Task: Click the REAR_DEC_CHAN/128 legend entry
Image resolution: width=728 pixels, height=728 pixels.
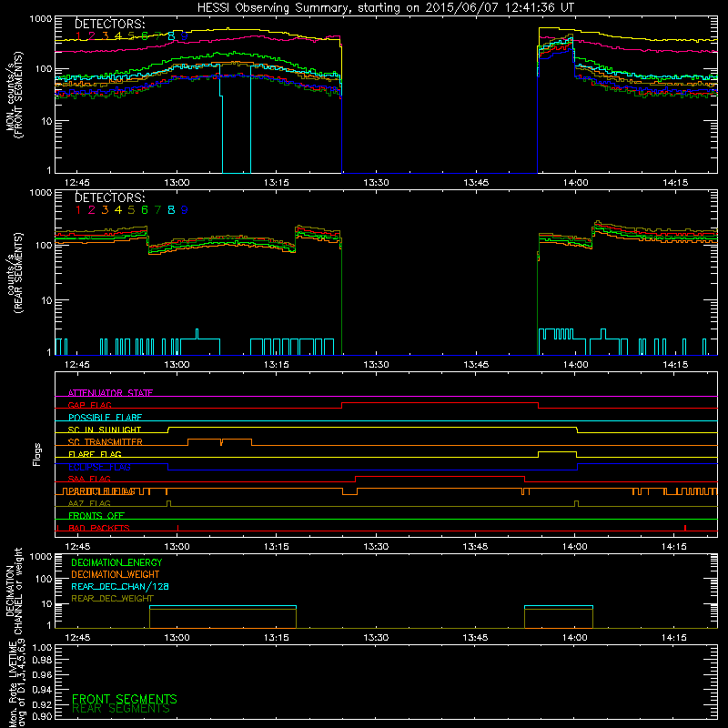Action: pyautogui.click(x=120, y=587)
